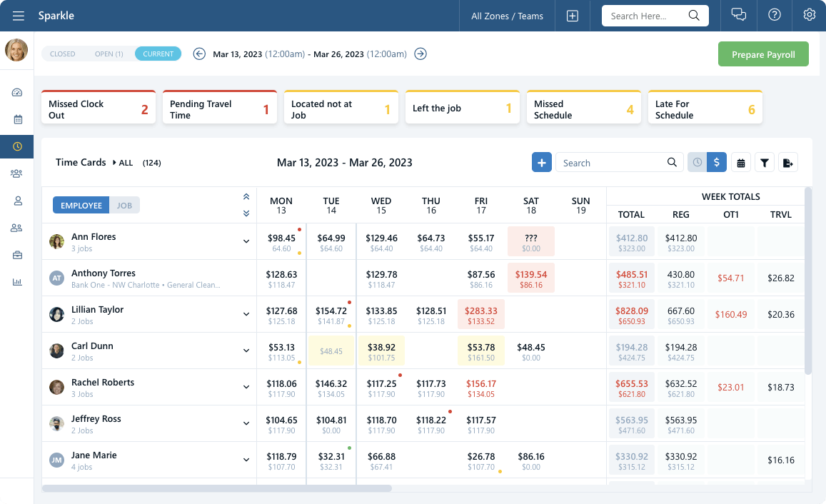Open the Late For Schedule card

point(705,107)
